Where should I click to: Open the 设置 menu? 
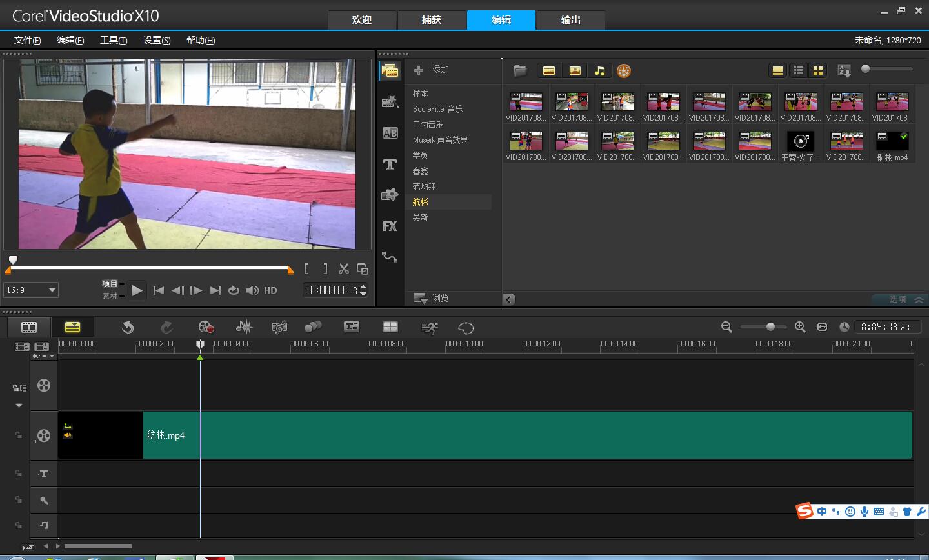pyautogui.click(x=157, y=40)
